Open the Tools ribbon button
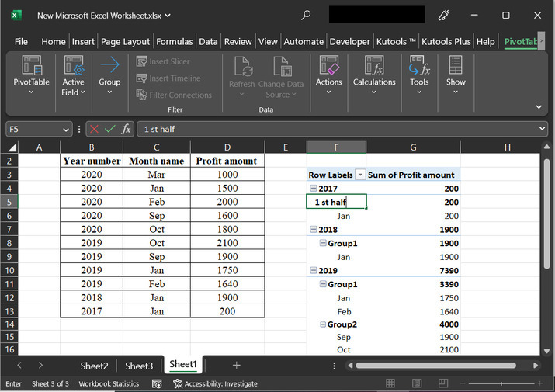This screenshot has height=392, width=555. click(x=419, y=75)
